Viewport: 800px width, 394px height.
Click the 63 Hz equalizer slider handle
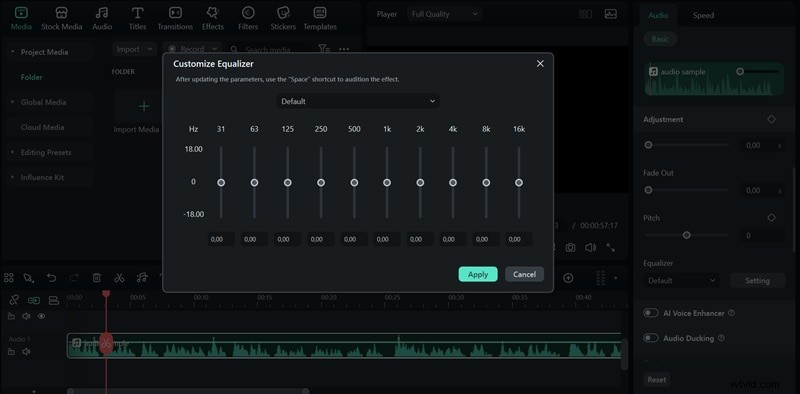coord(254,183)
